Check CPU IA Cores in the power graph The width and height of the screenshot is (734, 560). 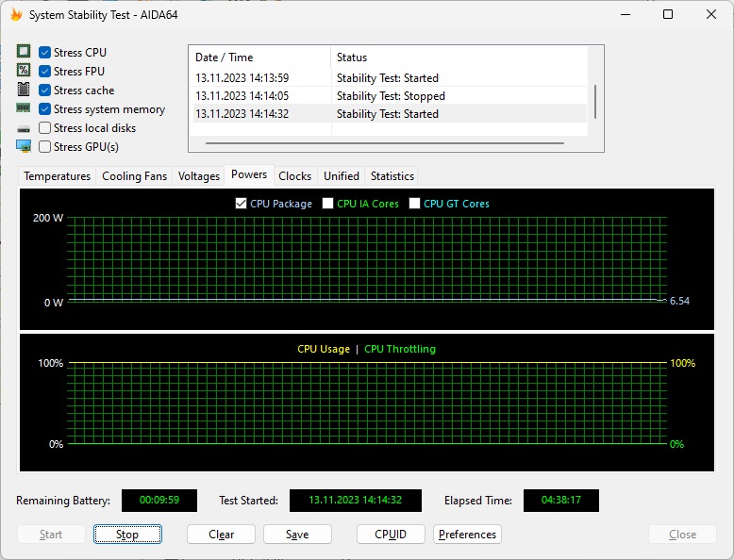coord(327,204)
